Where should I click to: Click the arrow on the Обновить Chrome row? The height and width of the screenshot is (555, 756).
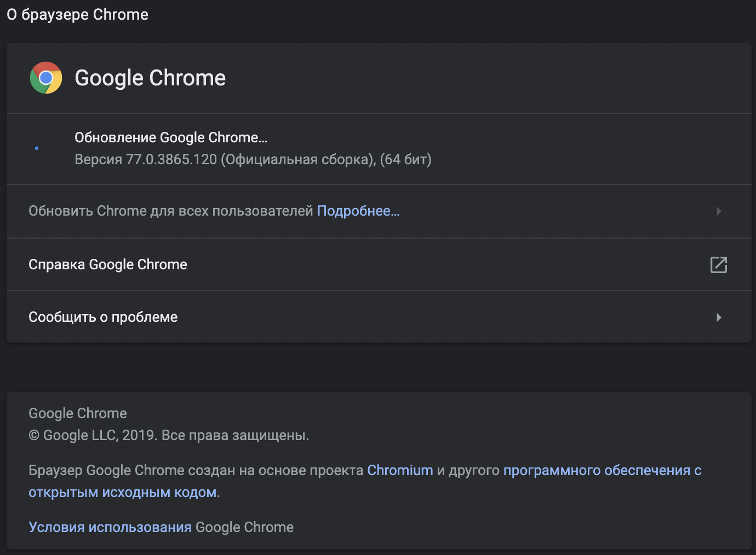719,211
